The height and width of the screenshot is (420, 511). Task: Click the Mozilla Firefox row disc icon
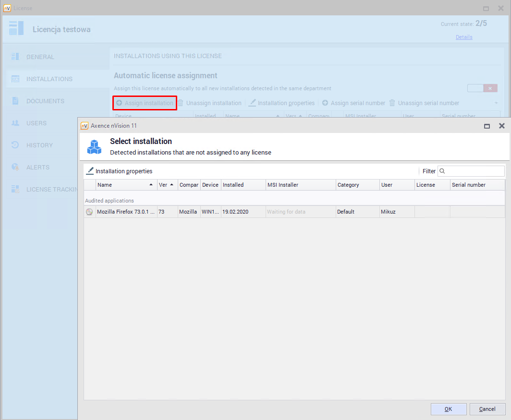coord(89,212)
